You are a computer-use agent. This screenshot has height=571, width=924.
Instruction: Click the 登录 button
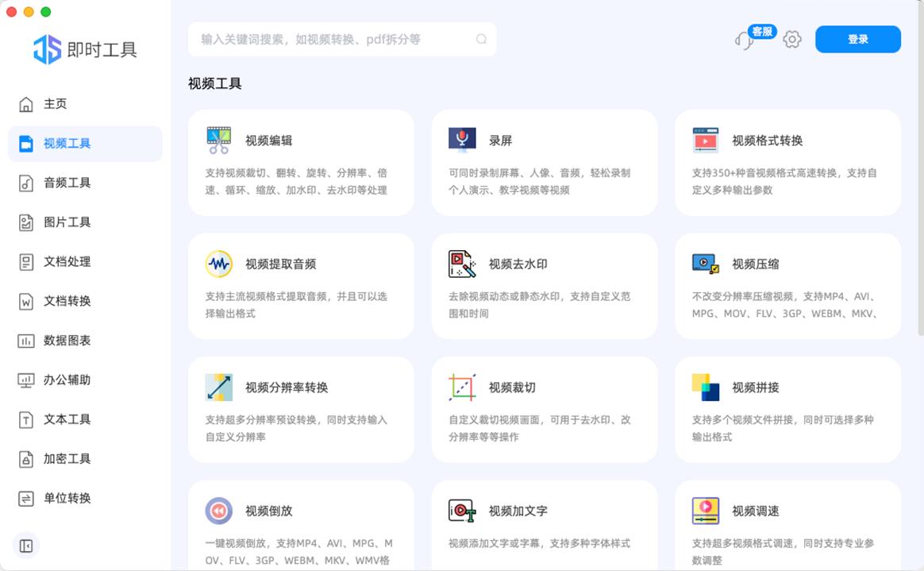coord(857,40)
